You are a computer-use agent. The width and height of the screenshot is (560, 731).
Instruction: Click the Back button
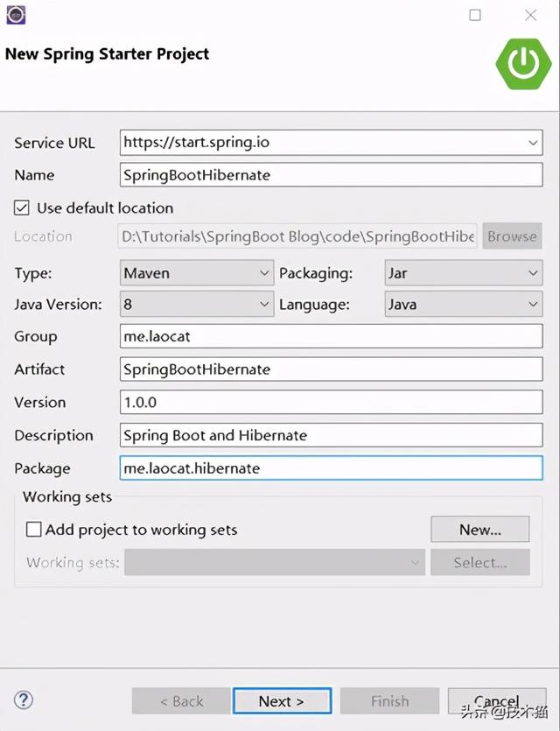coord(181,700)
